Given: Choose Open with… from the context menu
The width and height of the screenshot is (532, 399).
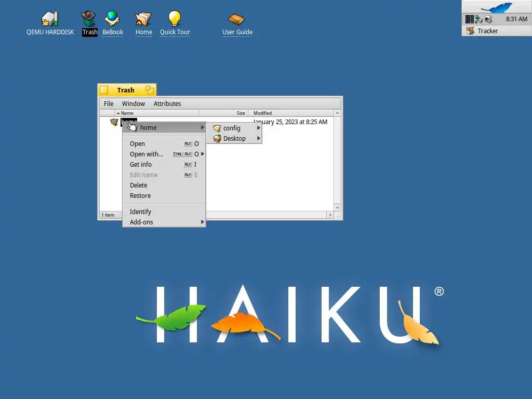Looking at the screenshot, I should (x=164, y=154).
